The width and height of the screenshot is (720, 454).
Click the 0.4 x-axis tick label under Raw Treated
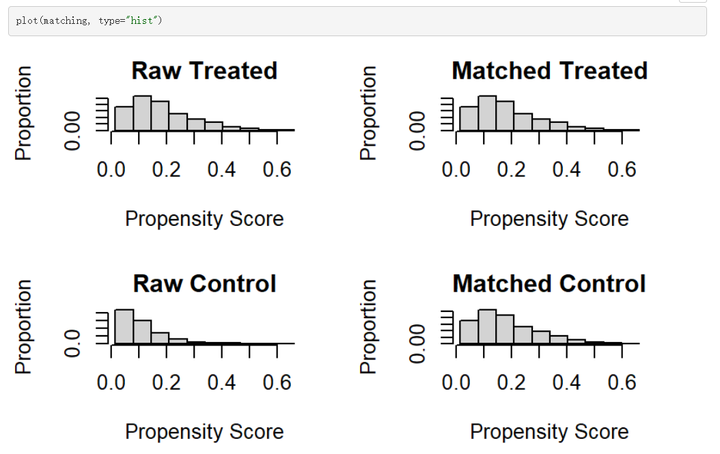(x=222, y=170)
